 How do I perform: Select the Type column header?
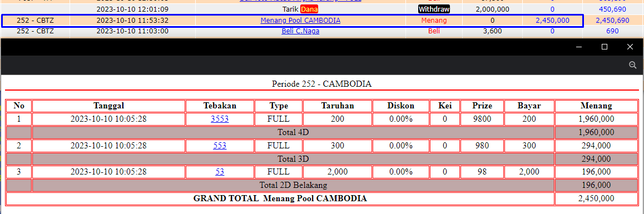click(x=279, y=106)
